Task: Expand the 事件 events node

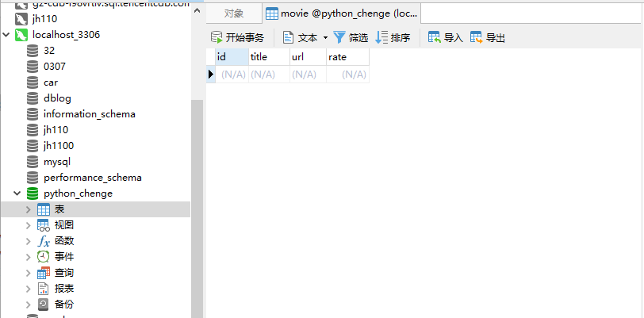Action: coord(28,257)
